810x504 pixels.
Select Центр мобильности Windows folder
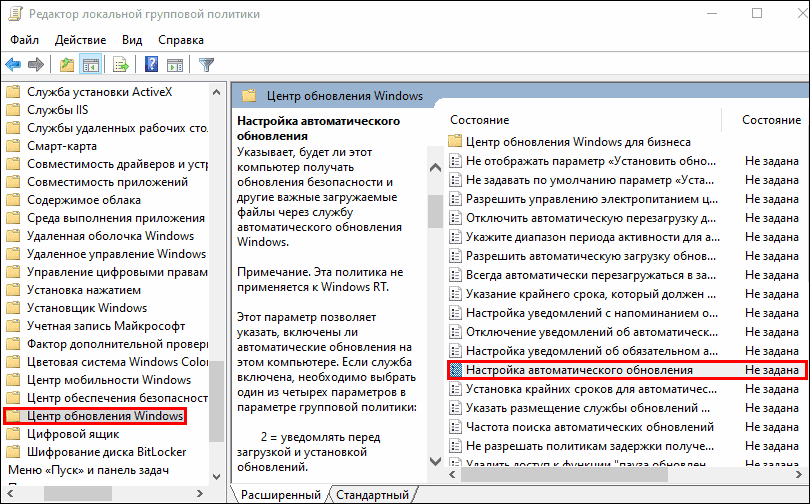109,380
